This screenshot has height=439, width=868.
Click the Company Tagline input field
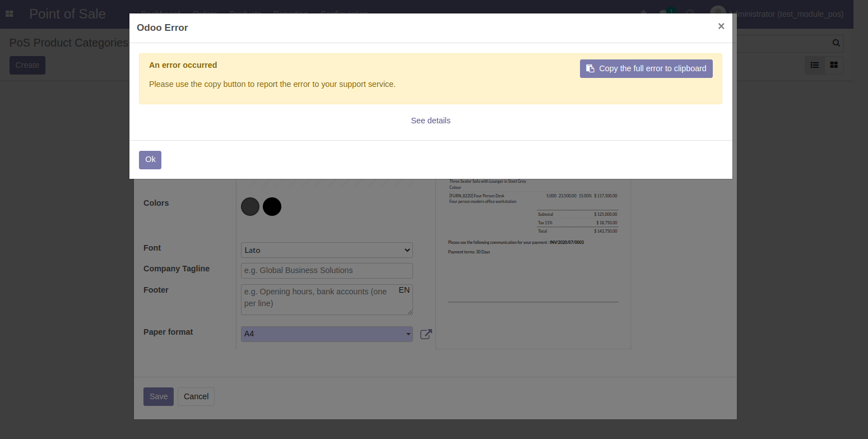coord(327,270)
